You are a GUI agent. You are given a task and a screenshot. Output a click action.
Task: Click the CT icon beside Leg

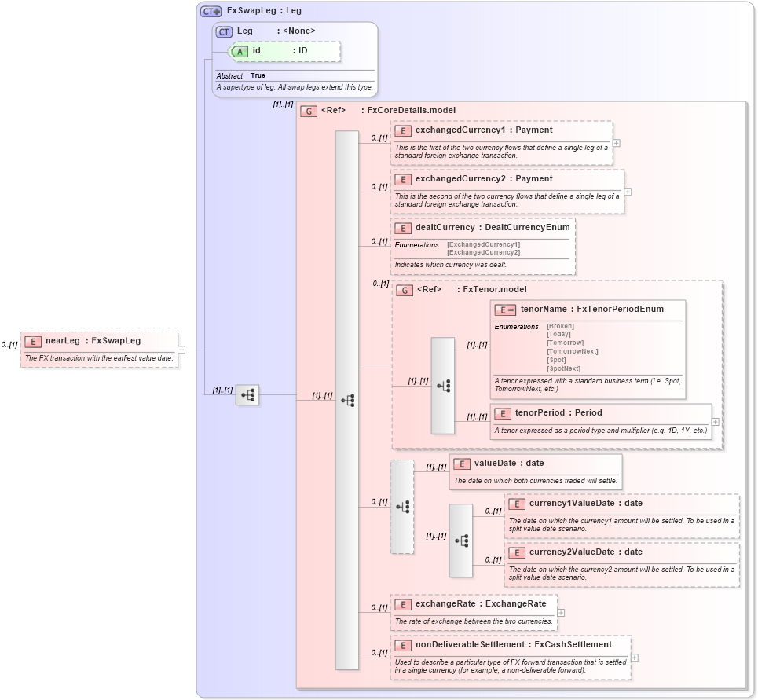224,32
